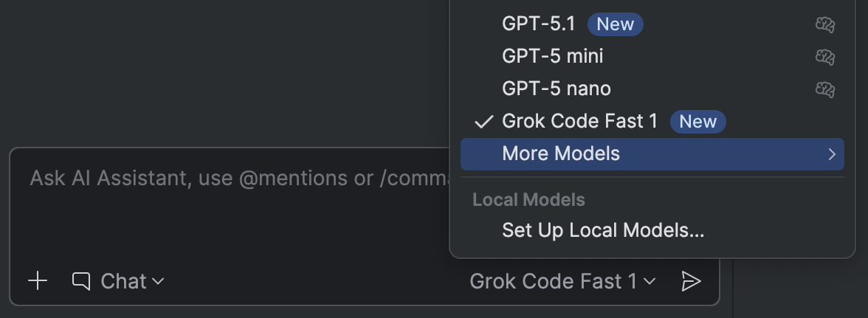Click the checkmark beside Grok Code Fast 1
The image size is (868, 318).
pos(484,121)
